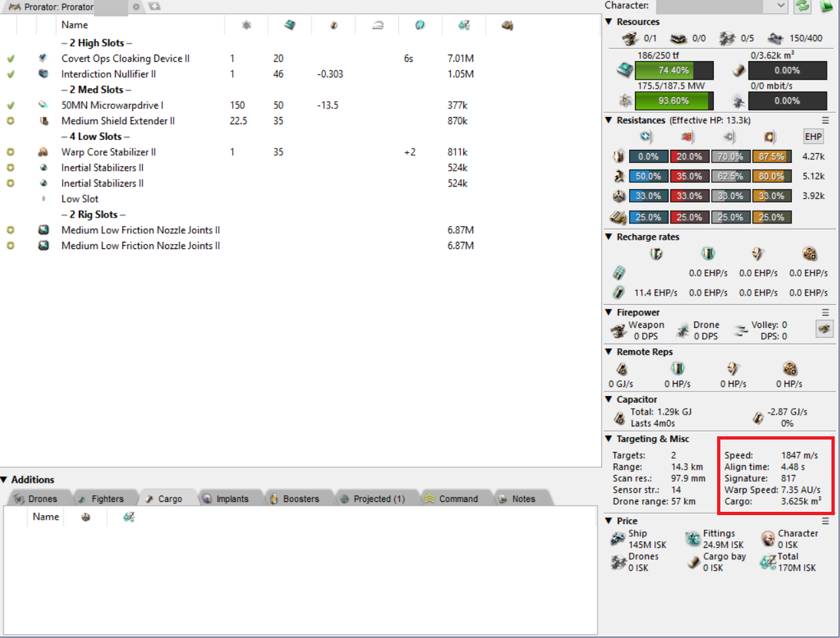Collapse the Resistances section
Screen dimensions: 840x638
click(x=609, y=120)
